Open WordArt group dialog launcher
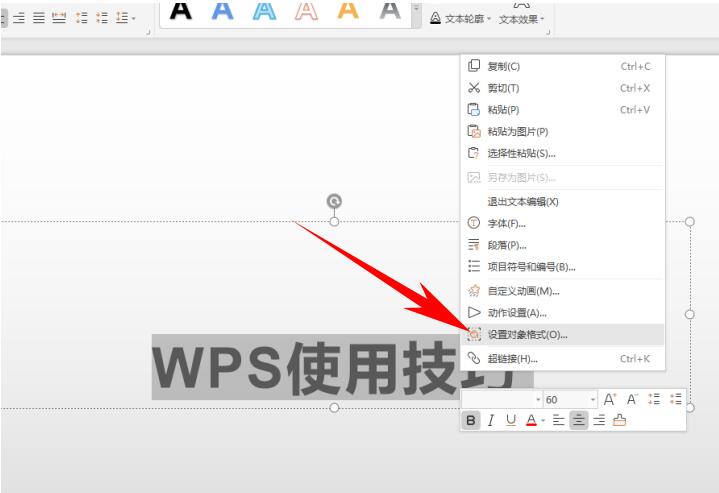Viewport: 719px width, 493px height. coord(548,32)
